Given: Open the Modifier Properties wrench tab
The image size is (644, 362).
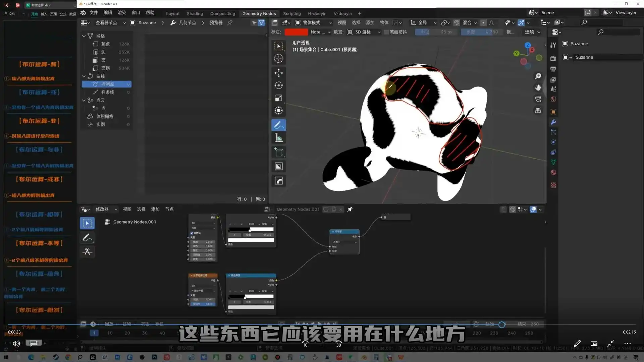Looking at the screenshot, I should [553, 122].
